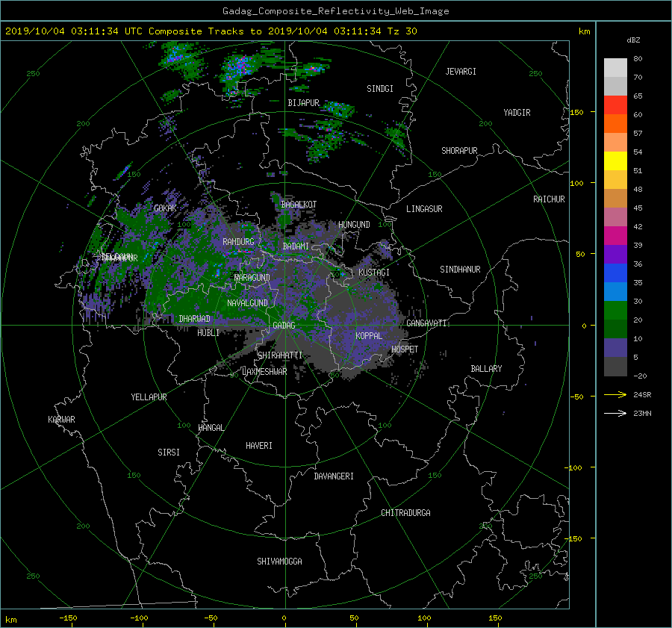Click the 0 km mark on bottom axis
Viewport: 672px width, 628px height.
coord(284,618)
